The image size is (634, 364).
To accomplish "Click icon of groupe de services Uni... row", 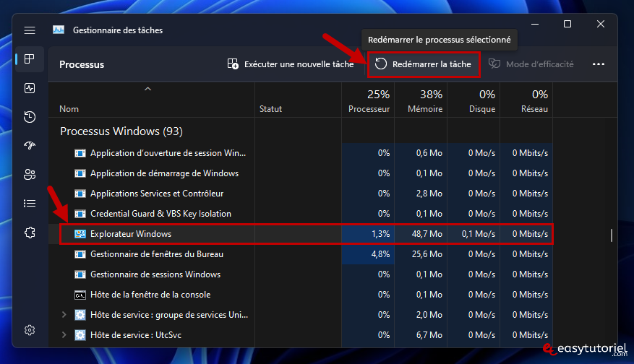I will (x=80, y=315).
